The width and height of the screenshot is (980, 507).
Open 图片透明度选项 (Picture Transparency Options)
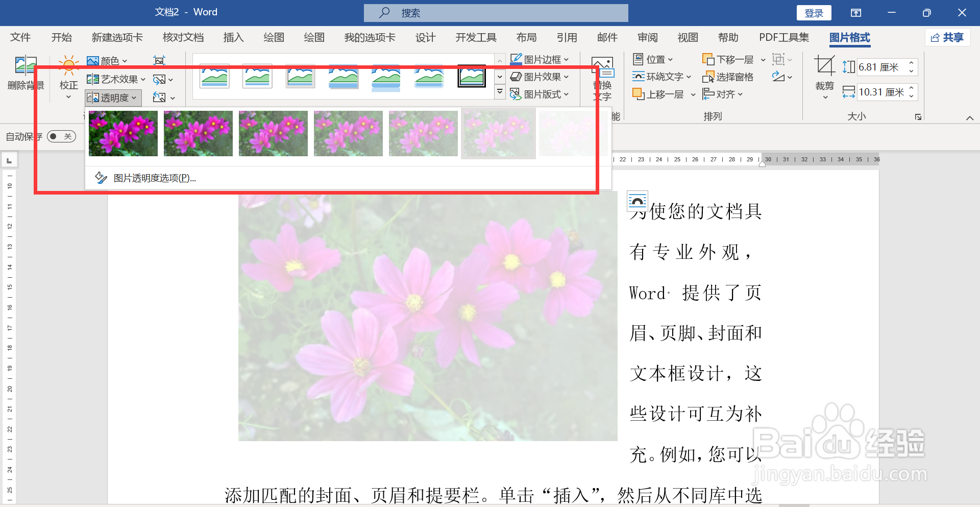point(155,178)
